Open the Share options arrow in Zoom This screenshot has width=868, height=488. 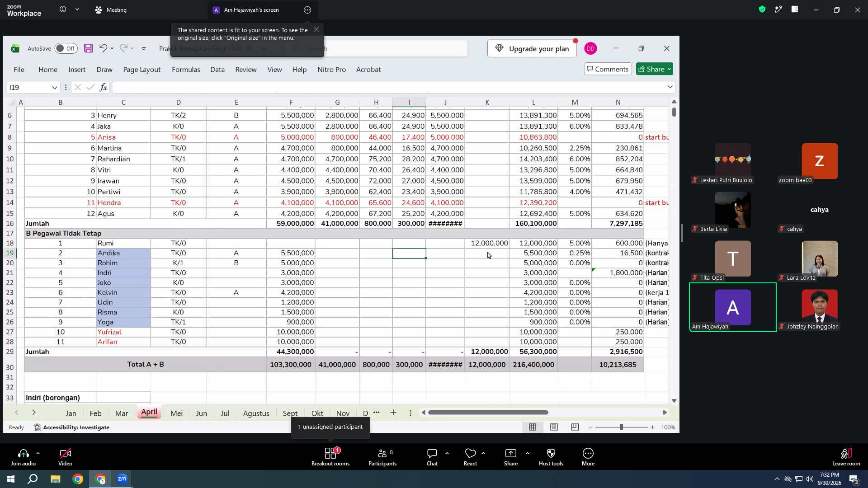(x=527, y=453)
